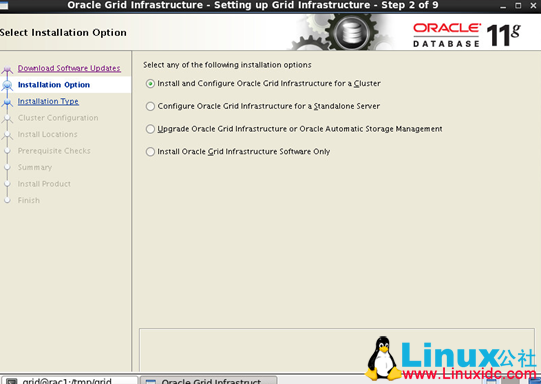Switch to grid@rac1 terminal taskbar item
The height and width of the screenshot is (384, 541).
(x=69, y=381)
